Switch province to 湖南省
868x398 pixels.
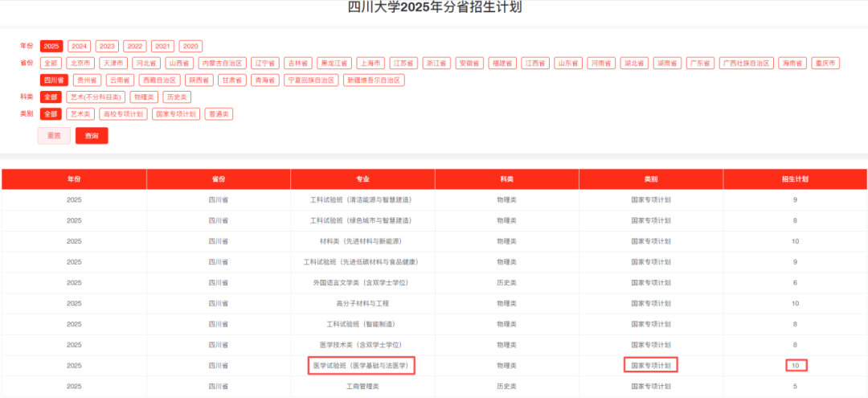[x=668, y=63]
